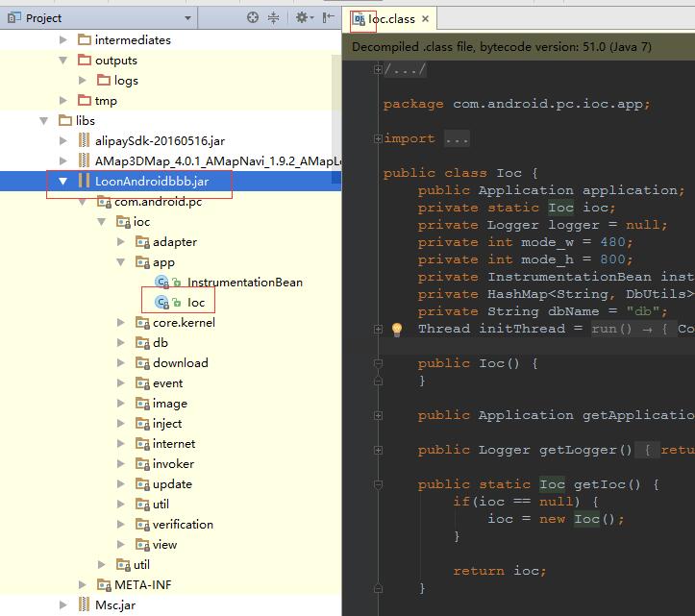The height and width of the screenshot is (616, 695).
Task: Expand the AMap3DMap jar node
Action: pyautogui.click(x=62, y=160)
